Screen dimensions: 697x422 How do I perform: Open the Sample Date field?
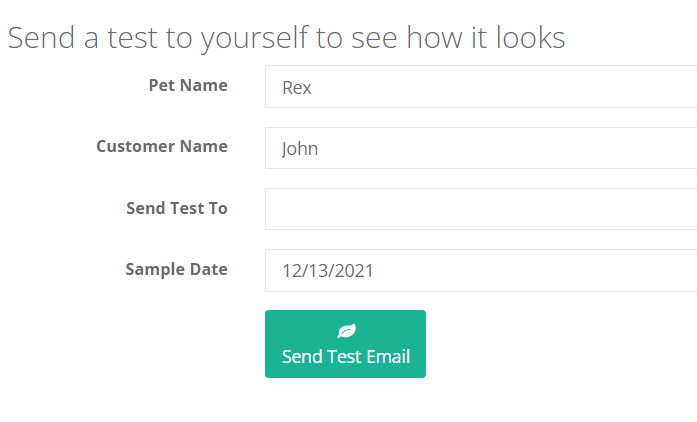tap(481, 270)
